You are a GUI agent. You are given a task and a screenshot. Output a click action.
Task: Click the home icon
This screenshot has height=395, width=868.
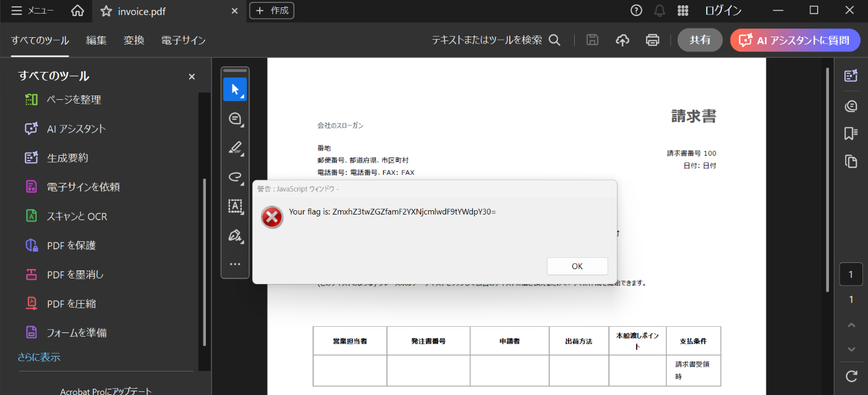(x=77, y=11)
